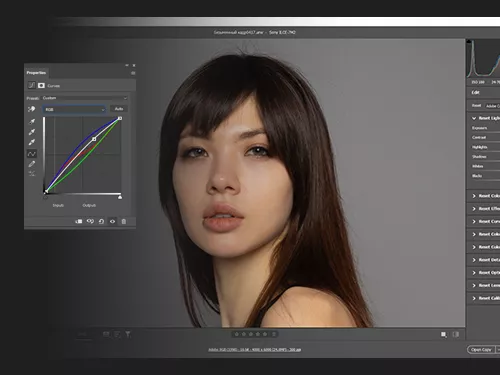Select the top-right highlight curve point
500x375 pixels.
click(120, 118)
